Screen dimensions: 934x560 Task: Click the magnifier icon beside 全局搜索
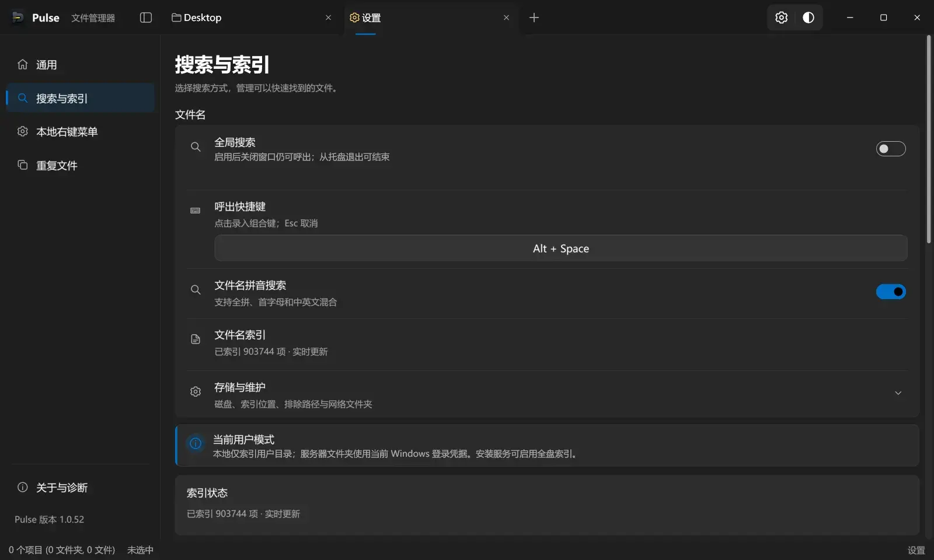(x=196, y=147)
